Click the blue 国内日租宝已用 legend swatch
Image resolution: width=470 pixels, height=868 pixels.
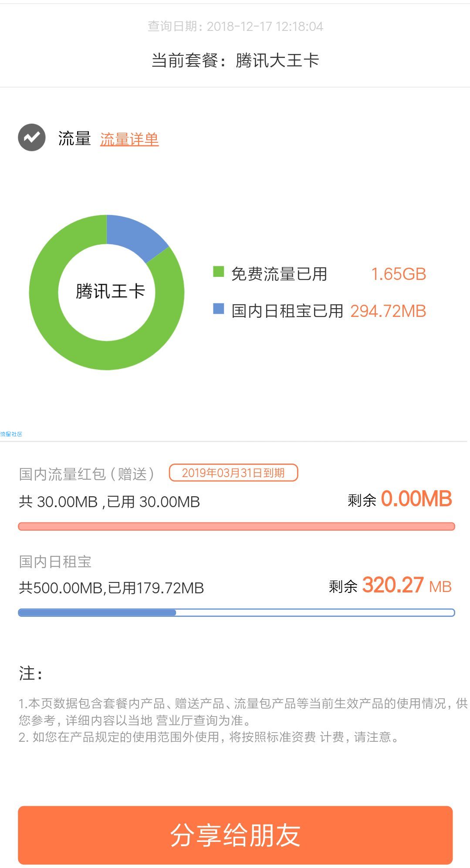tap(218, 309)
